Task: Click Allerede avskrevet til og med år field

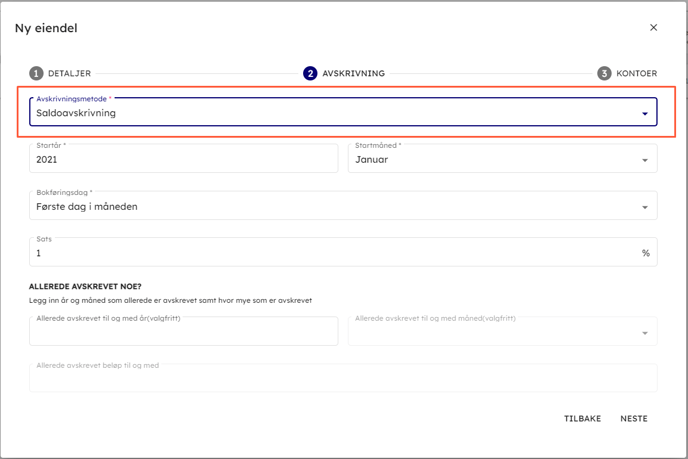Action: [x=183, y=331]
